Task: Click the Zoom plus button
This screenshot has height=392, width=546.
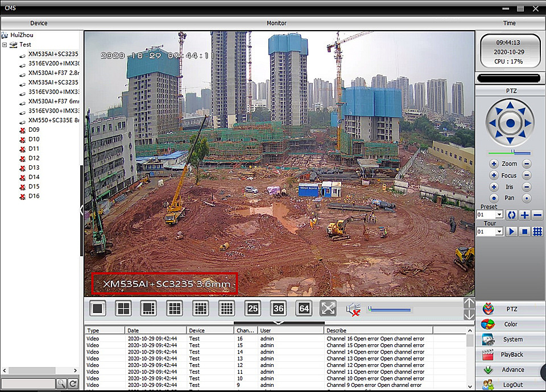Action: pyautogui.click(x=494, y=164)
